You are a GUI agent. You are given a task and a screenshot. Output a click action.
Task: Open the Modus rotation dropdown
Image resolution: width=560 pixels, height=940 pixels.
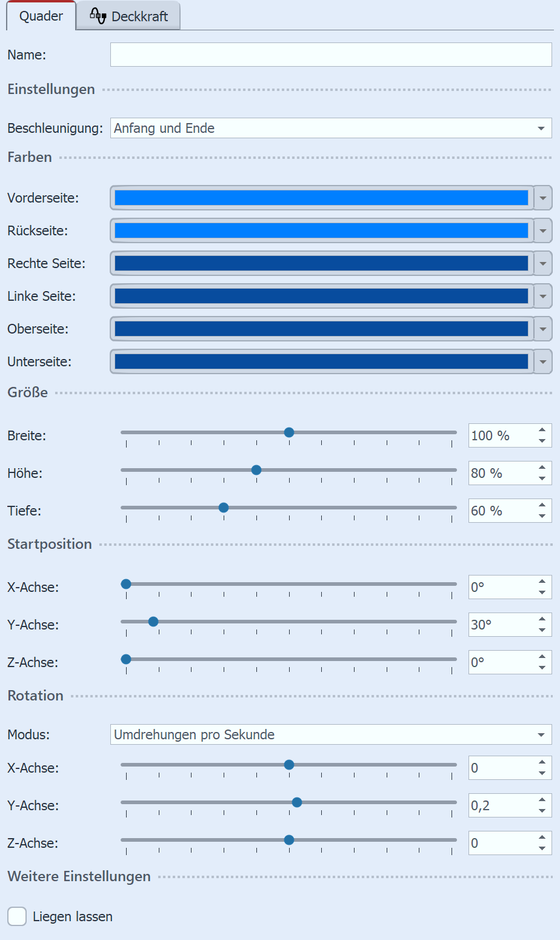[330, 734]
